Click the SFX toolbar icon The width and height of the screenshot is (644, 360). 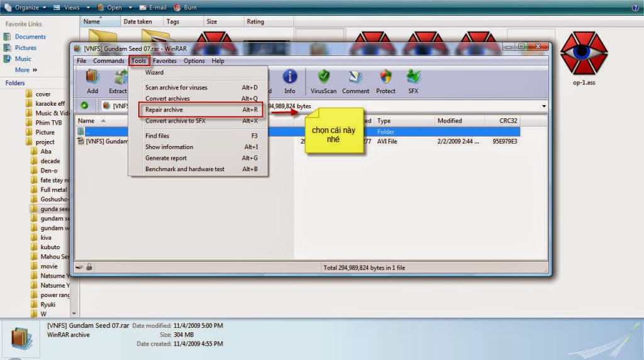413,82
